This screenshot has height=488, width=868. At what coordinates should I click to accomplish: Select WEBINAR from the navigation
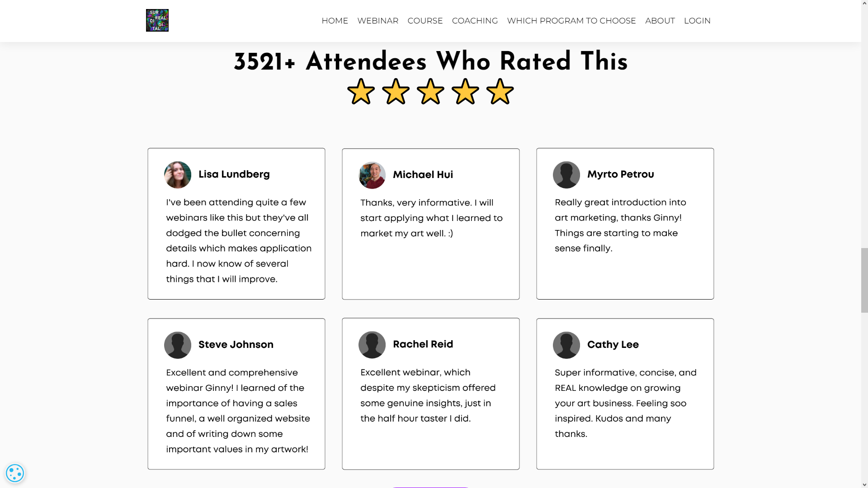(x=377, y=20)
